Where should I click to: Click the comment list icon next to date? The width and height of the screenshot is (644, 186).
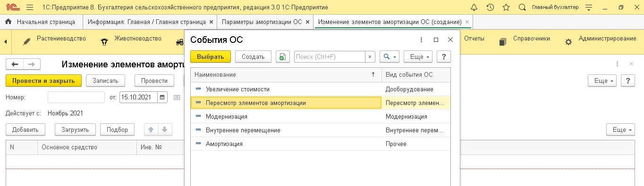coord(177,97)
